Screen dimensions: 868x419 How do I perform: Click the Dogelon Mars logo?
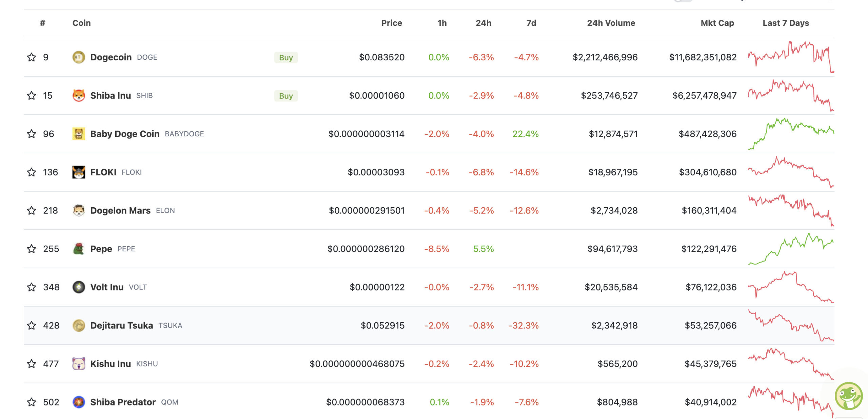click(79, 210)
